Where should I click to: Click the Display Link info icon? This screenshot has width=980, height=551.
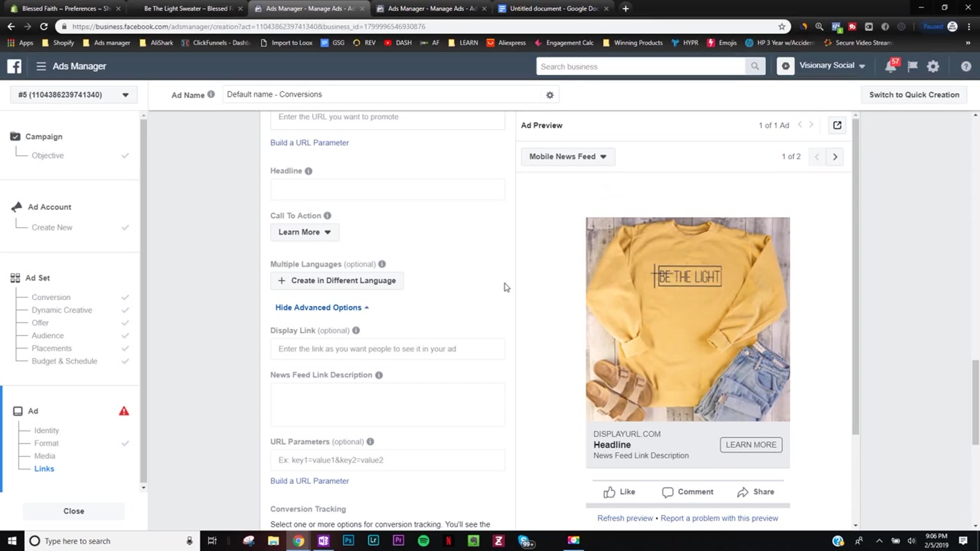pos(356,331)
